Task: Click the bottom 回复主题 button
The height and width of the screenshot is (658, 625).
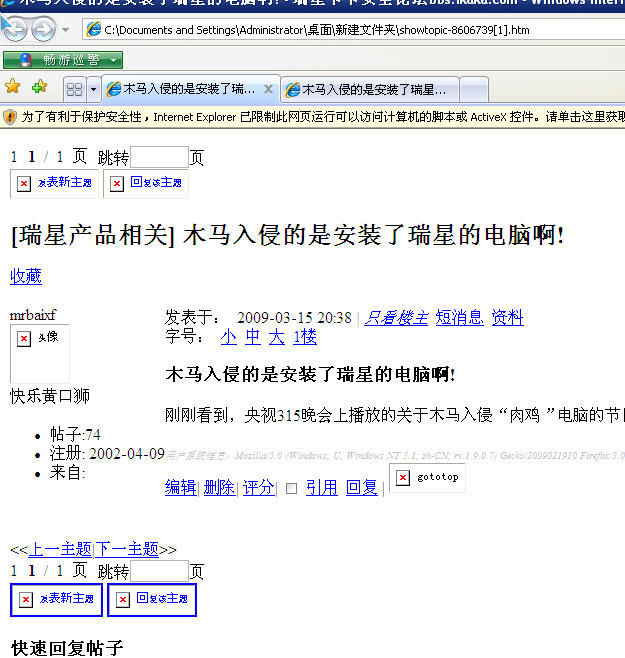Action: (152, 600)
